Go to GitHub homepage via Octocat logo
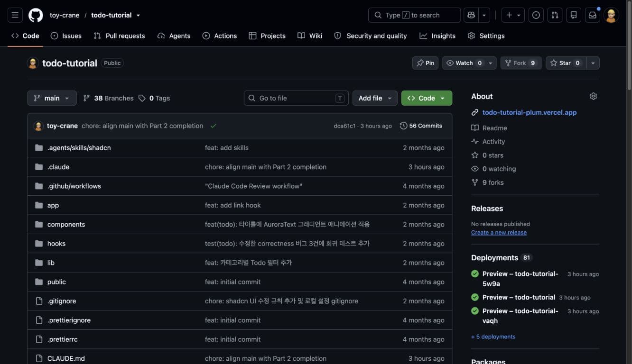This screenshot has width=632, height=364. tap(36, 15)
